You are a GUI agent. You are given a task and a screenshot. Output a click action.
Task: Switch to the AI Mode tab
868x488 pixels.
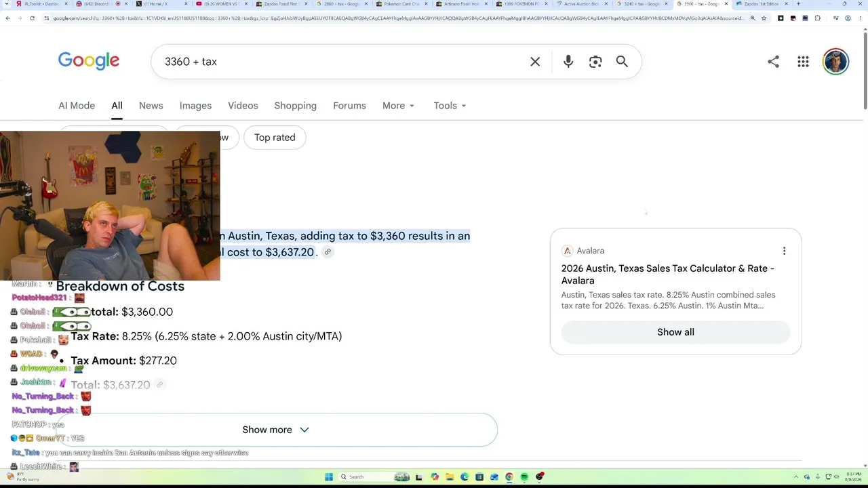77,106
